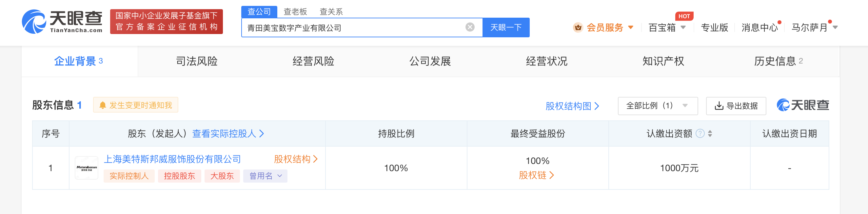Open the 经营风险 tab
The image size is (868, 214).
313,61
